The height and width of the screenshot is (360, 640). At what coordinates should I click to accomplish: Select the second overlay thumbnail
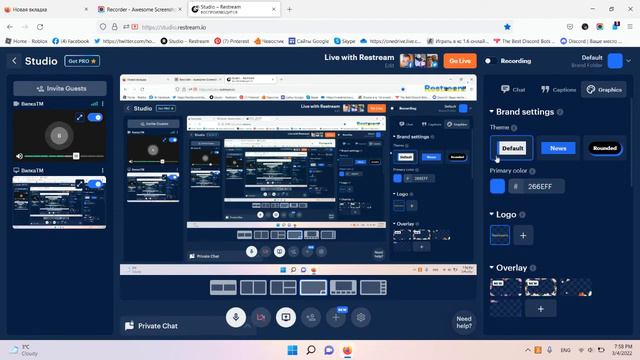point(541,287)
